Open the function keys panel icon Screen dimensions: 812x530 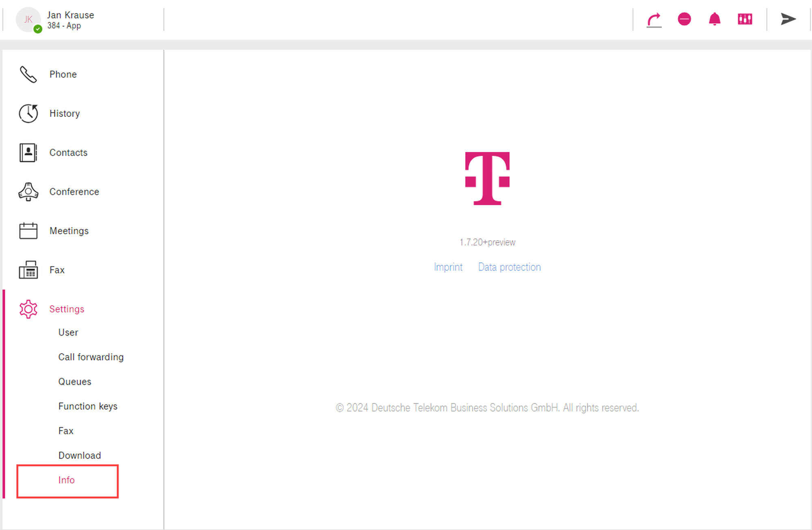pos(745,19)
